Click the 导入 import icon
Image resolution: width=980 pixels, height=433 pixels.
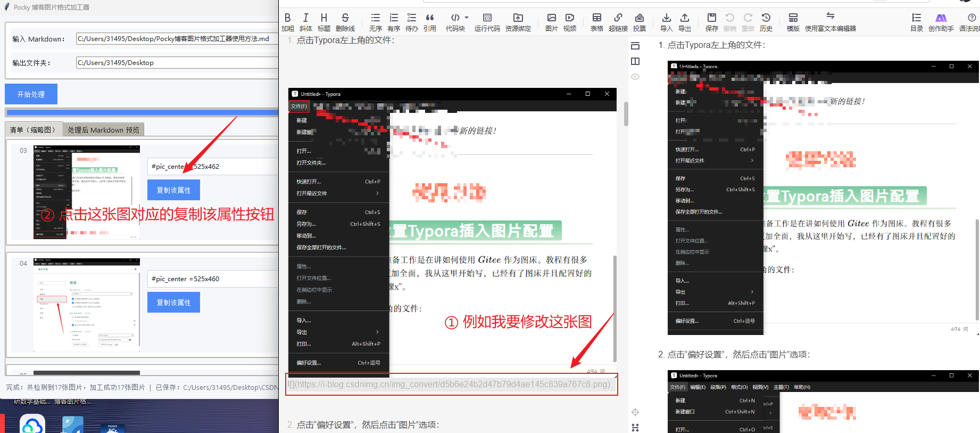[667, 22]
